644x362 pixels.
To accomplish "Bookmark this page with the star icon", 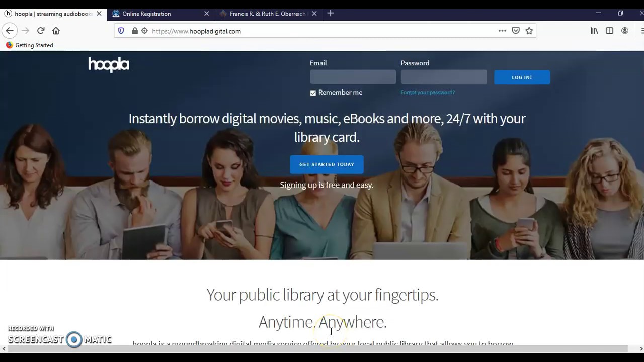I will [529, 31].
